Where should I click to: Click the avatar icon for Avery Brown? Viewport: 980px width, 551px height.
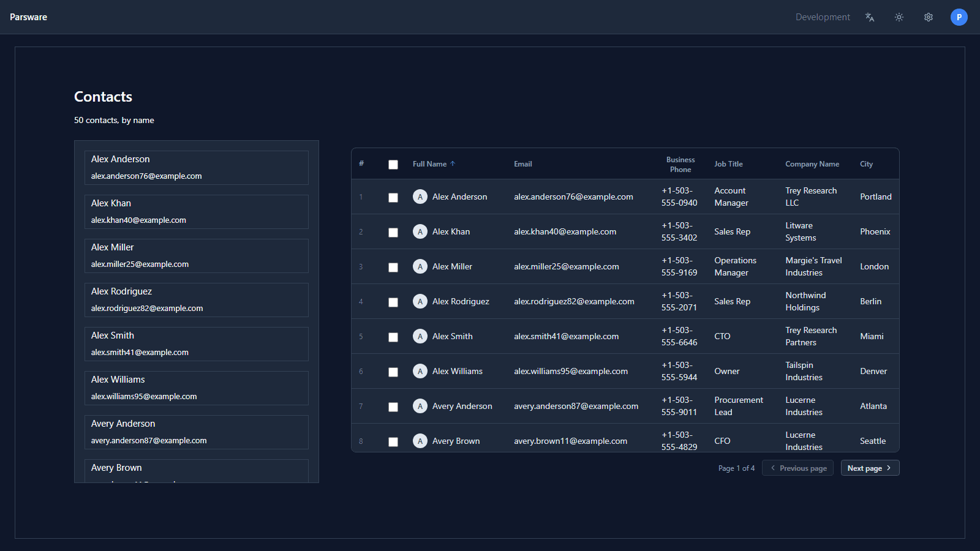(x=420, y=441)
